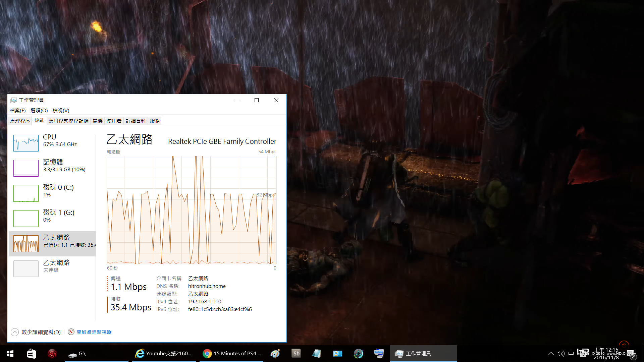Open the 檔案(F) menu
This screenshot has width=644, height=362.
tap(18, 111)
